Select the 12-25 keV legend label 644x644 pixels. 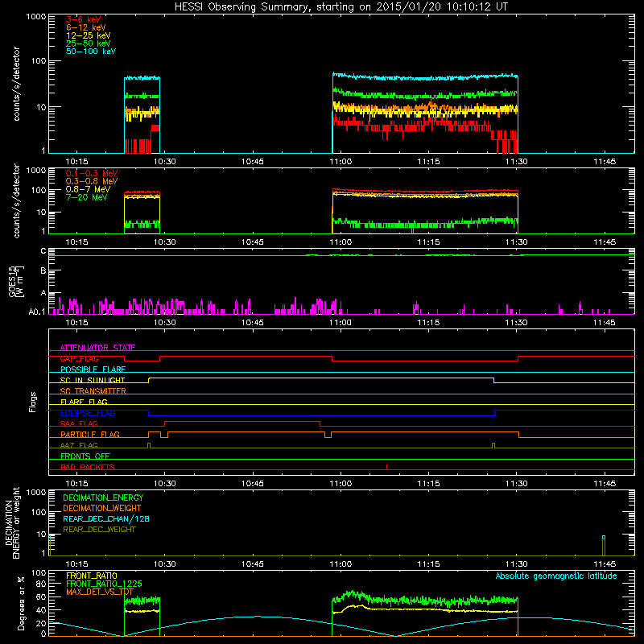coord(88,35)
